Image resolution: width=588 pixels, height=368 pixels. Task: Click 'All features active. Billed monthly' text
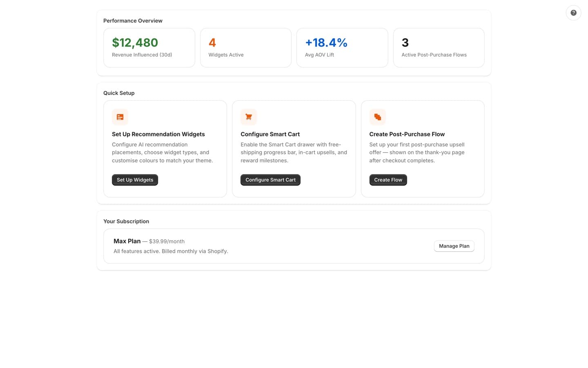point(171,251)
